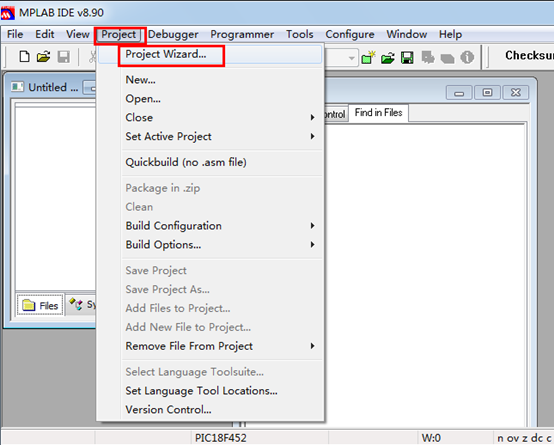Open the Debugger menu
554x445 pixels.
point(173,34)
